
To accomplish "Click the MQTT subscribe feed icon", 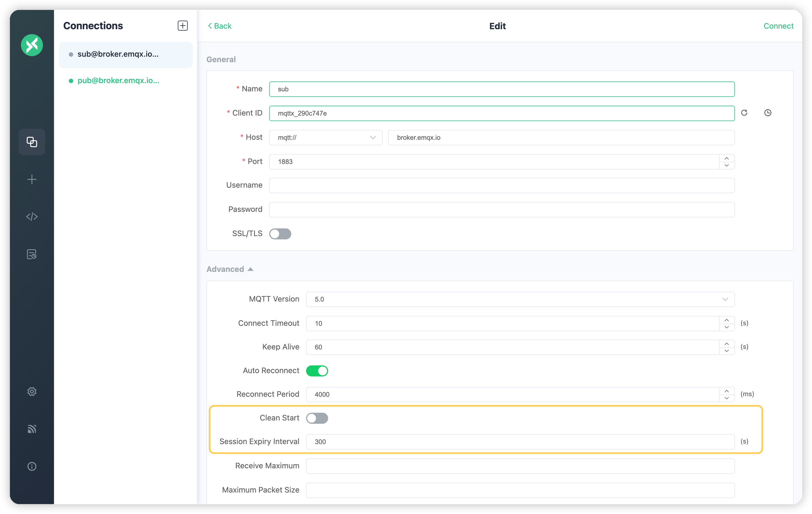I will [32, 429].
